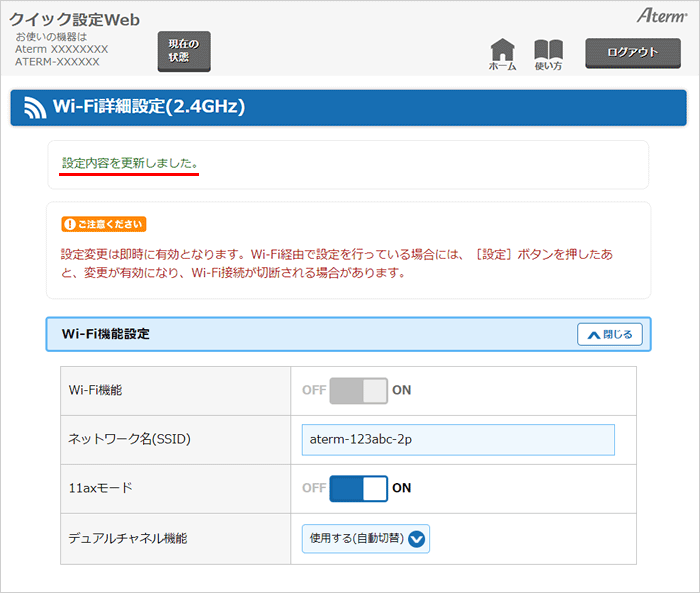Click the Wi-Fi signal icon in title bar

tap(36, 107)
